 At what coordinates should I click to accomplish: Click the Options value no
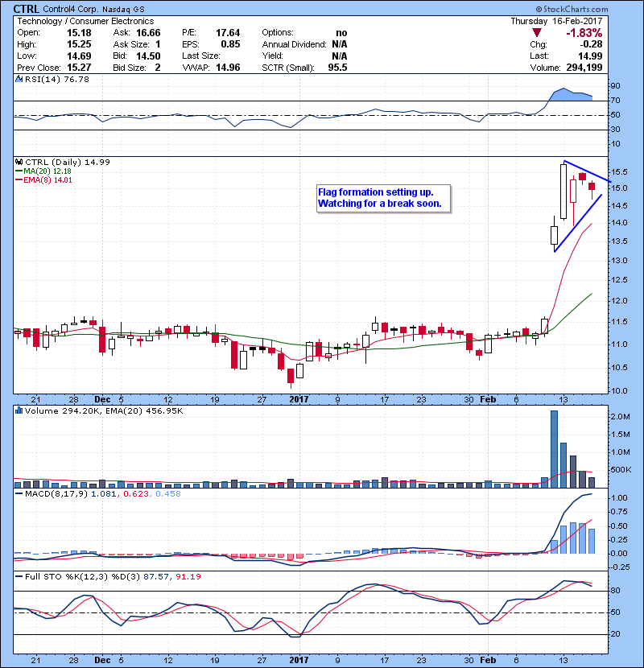pyautogui.click(x=341, y=33)
